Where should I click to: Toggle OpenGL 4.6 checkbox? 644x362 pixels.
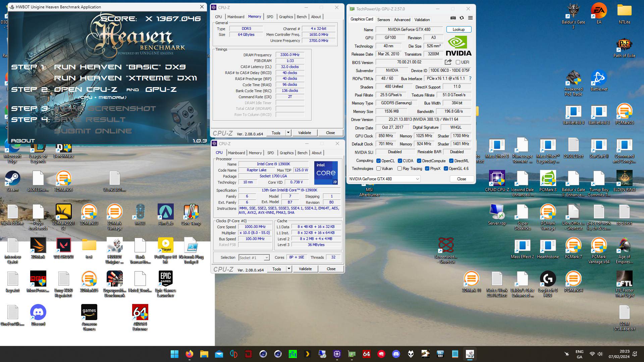pos(446,169)
